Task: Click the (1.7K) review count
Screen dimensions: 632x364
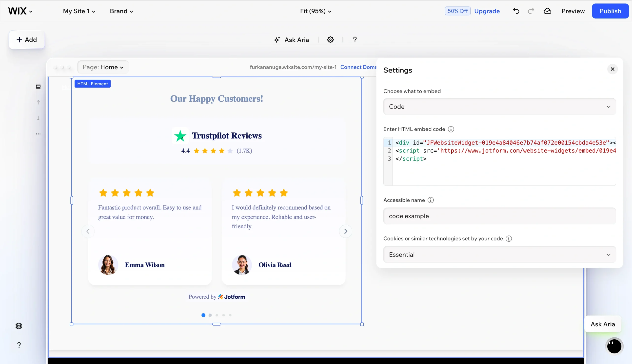Action: 244,151
